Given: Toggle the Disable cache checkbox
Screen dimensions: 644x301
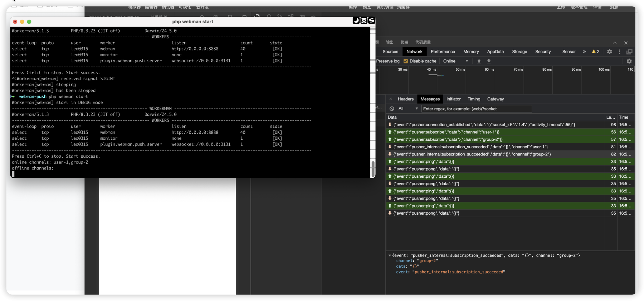Looking at the screenshot, I should click(406, 61).
